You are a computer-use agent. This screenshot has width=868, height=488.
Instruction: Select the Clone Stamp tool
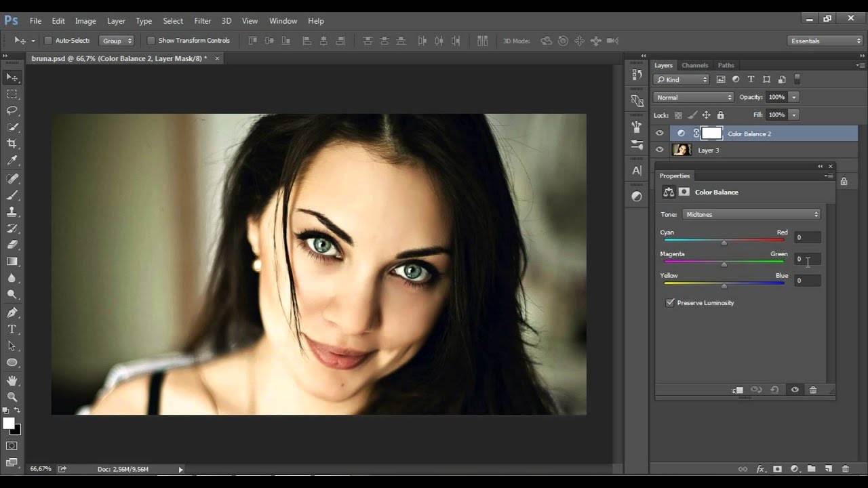point(12,212)
